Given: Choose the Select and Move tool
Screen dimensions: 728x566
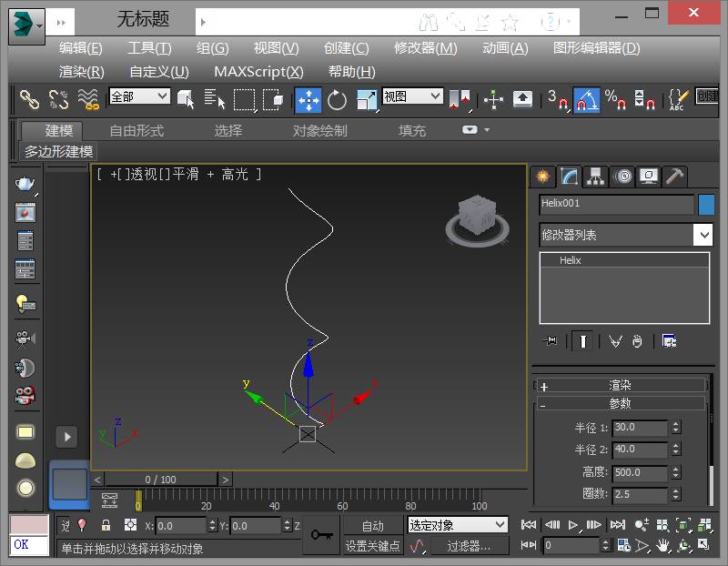Looking at the screenshot, I should (x=308, y=99).
